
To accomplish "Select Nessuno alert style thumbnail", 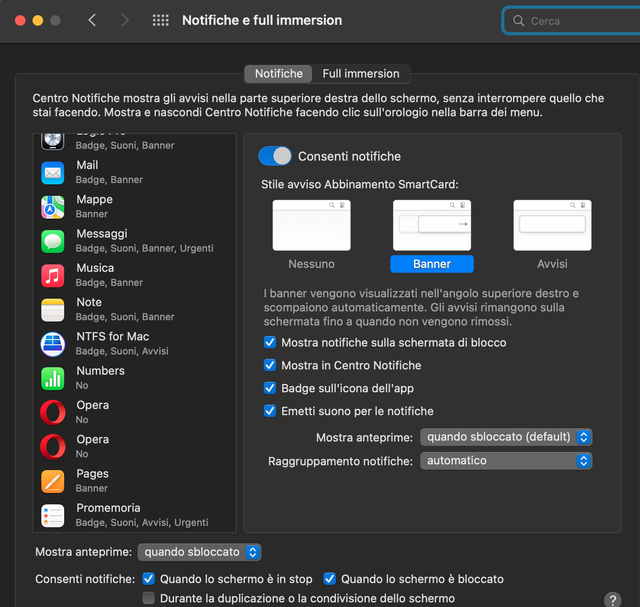I will (x=311, y=225).
